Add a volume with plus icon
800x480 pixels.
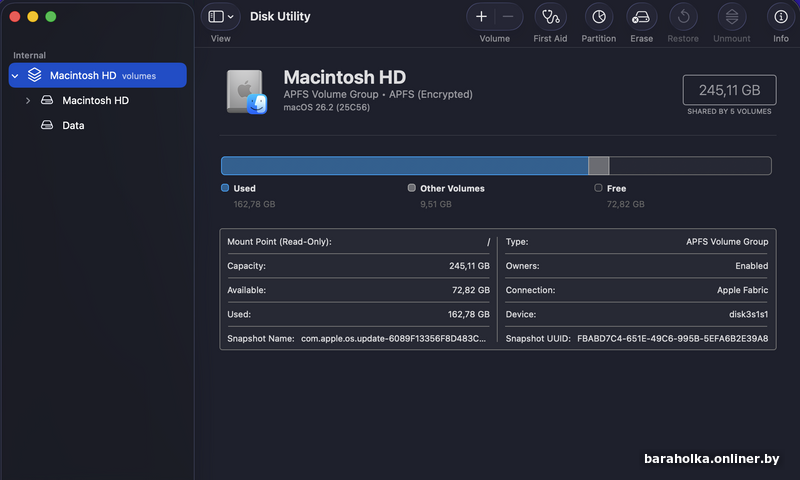481,17
